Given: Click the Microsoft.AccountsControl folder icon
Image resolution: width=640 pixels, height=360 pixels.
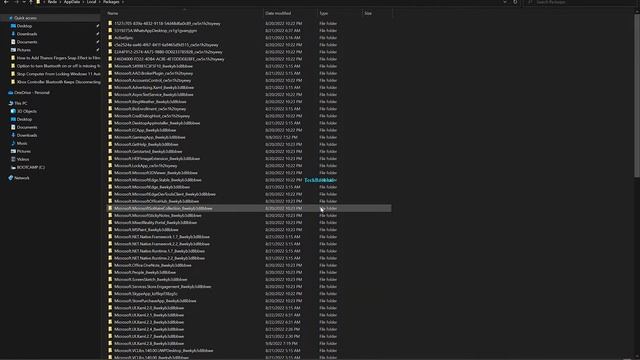Looking at the screenshot, I should coord(110,80).
